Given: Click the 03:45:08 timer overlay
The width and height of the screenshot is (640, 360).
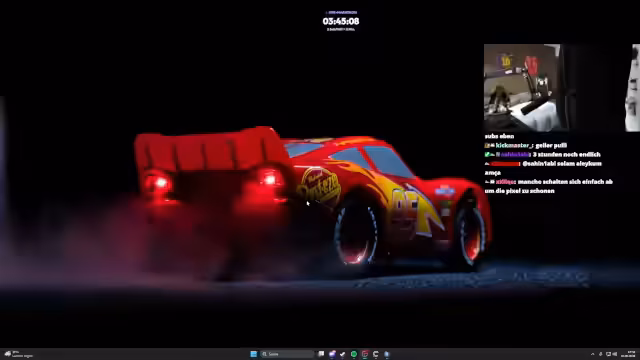Looking at the screenshot, I should (341, 21).
